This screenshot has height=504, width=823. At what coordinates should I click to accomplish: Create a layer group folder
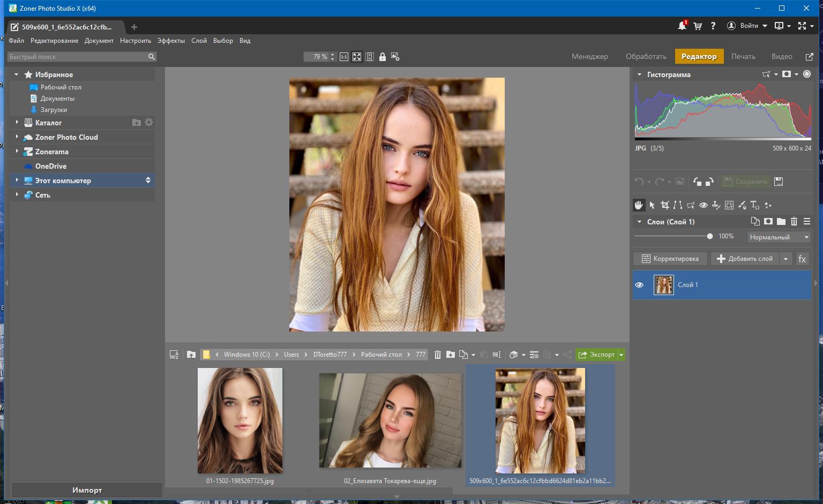(781, 221)
